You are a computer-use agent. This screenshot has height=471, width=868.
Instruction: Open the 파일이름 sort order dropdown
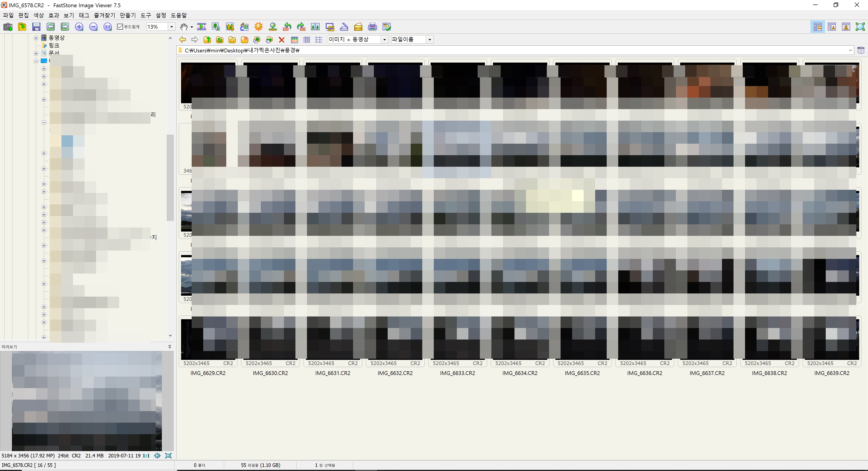(429, 40)
